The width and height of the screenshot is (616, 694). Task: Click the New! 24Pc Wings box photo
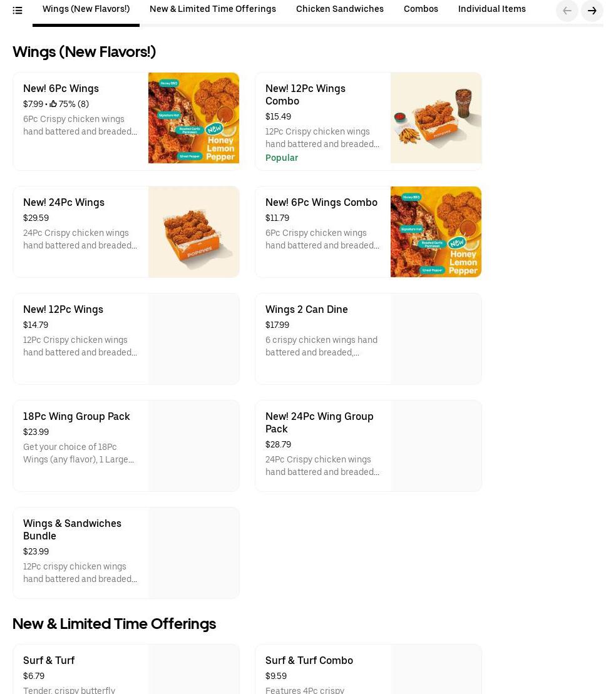click(193, 232)
